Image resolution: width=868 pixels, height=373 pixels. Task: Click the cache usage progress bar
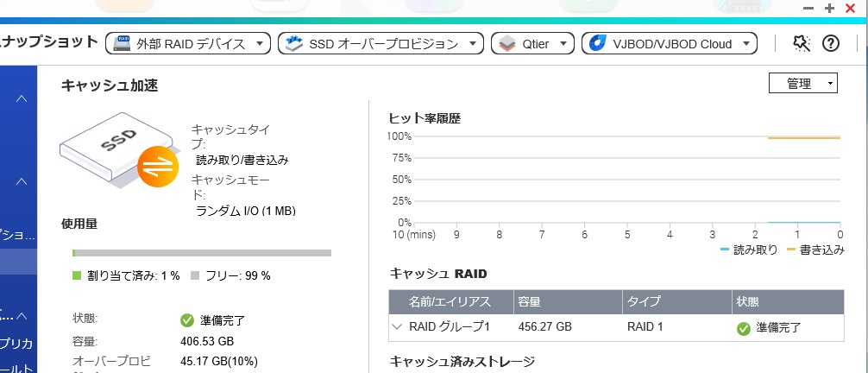(x=202, y=253)
